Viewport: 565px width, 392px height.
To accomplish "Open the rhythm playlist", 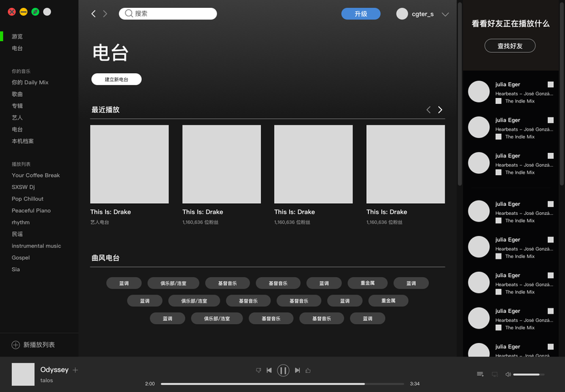I will pos(20,222).
